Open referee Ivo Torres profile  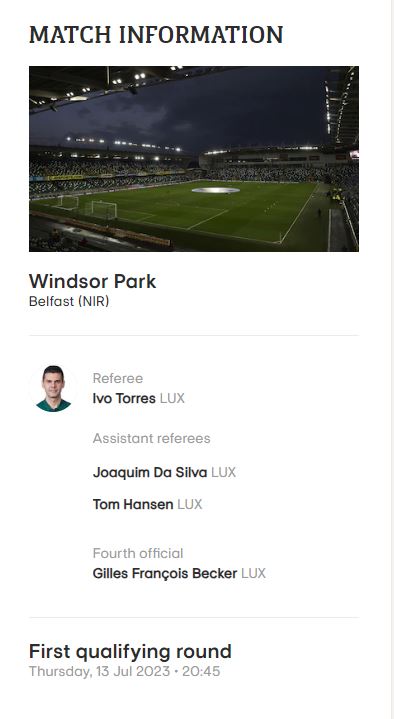[x=124, y=398]
